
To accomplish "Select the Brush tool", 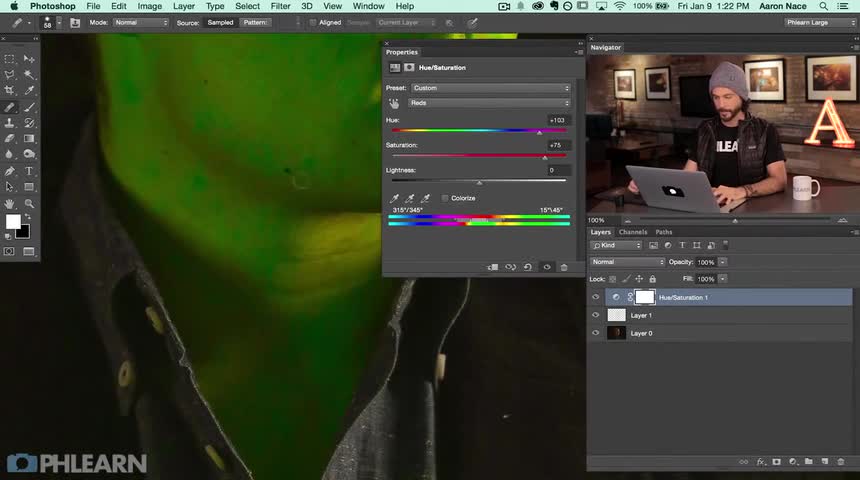I will 29,107.
